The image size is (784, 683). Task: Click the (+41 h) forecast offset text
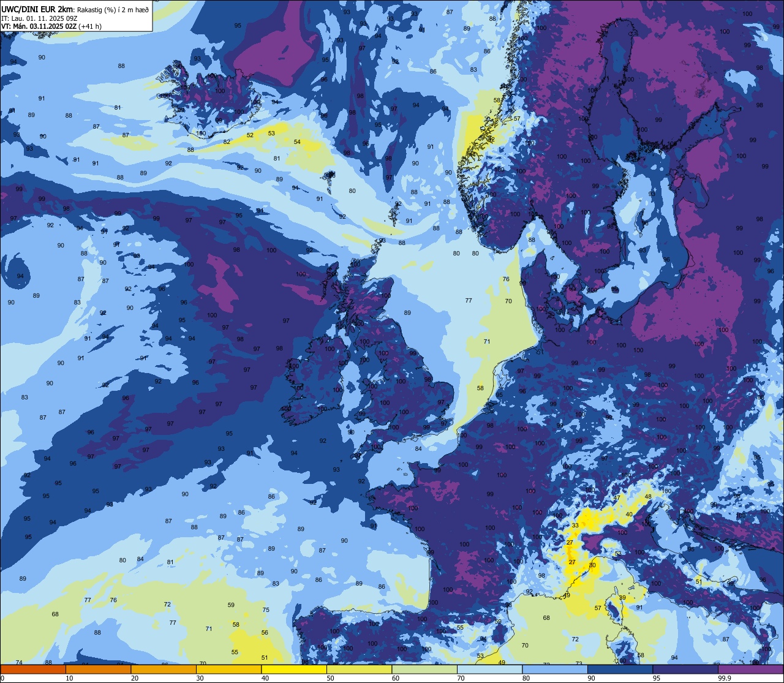pos(90,26)
